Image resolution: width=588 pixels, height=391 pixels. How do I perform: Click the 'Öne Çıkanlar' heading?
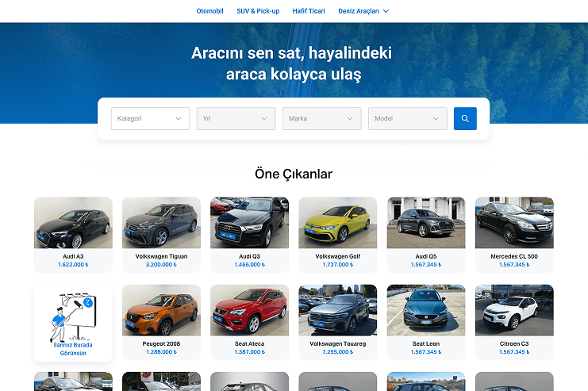point(294,174)
